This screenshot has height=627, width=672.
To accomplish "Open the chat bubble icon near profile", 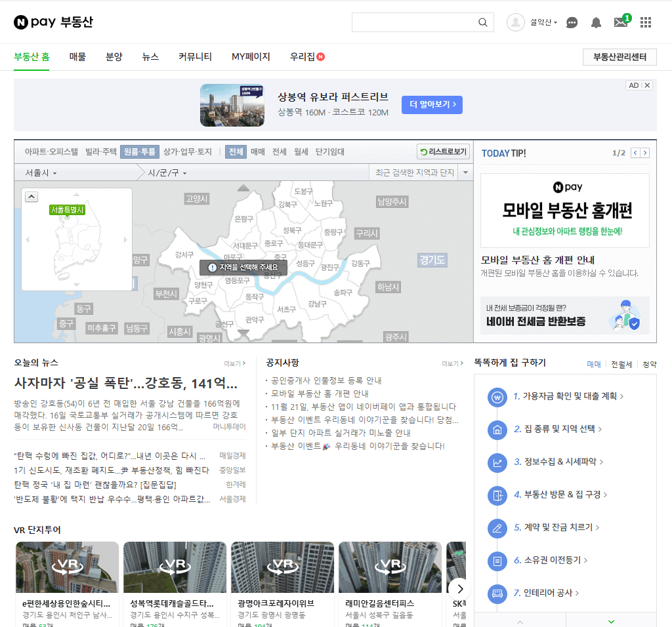I will [572, 22].
